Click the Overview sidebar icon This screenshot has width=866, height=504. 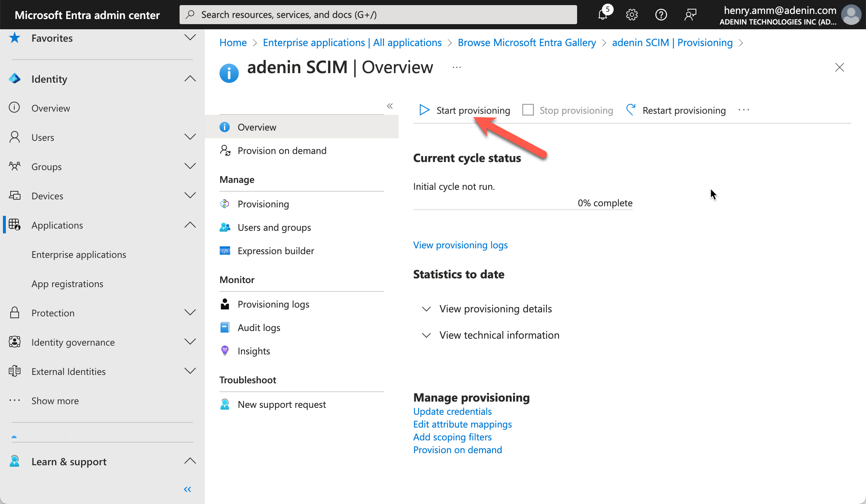pos(225,127)
